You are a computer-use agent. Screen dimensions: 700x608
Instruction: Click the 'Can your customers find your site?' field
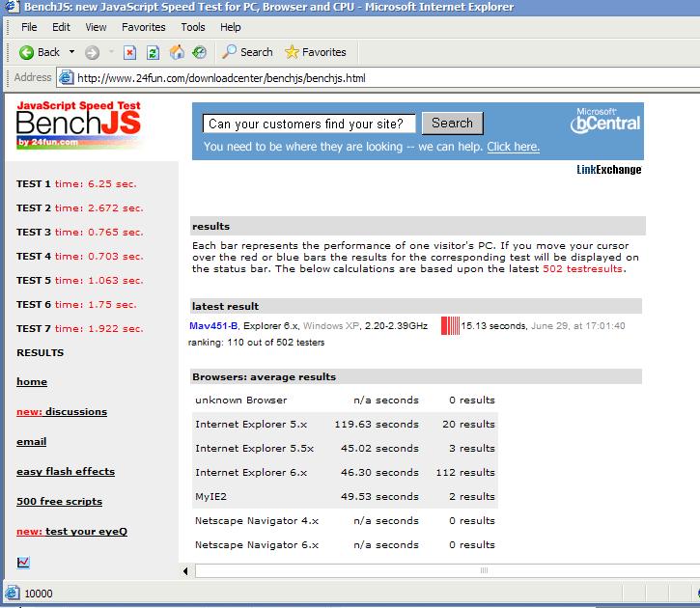[x=309, y=124]
